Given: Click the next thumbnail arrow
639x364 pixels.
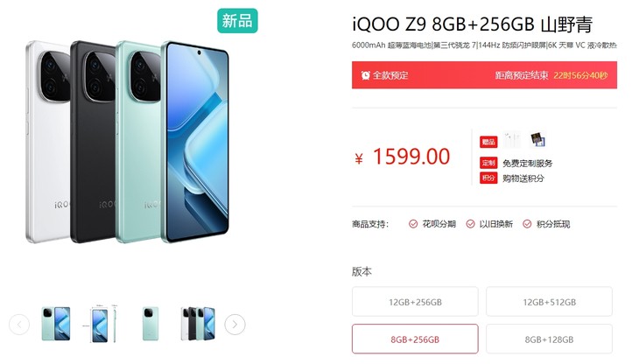Looking at the screenshot, I should (235, 324).
